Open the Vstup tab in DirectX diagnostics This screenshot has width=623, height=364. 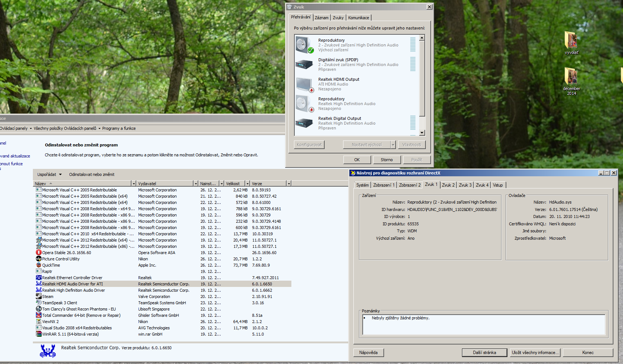(498, 185)
